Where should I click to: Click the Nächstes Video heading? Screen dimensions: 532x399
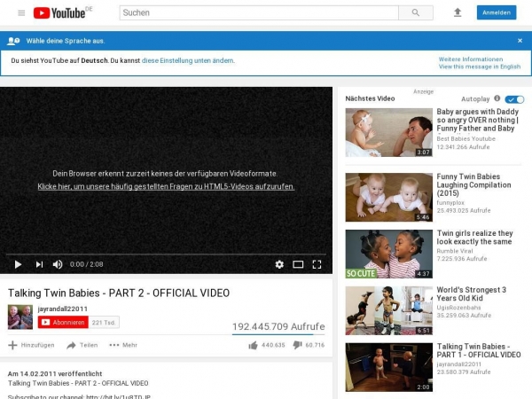[370, 98]
